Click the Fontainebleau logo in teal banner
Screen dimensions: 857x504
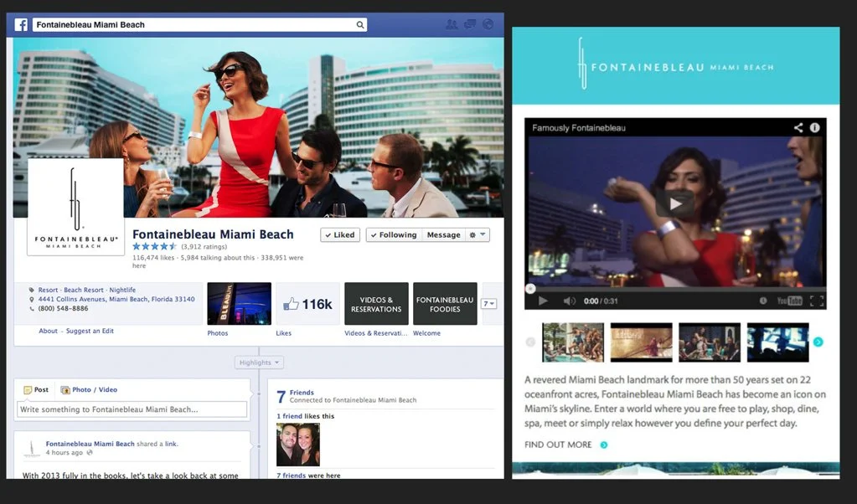[x=675, y=64]
